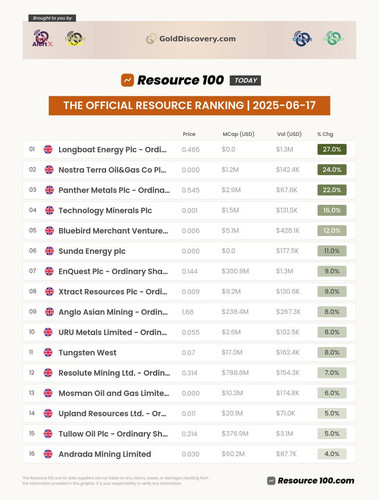This screenshot has height=500, width=379.
Task: Select Xtract Resources Plc company name
Action: tap(113, 292)
